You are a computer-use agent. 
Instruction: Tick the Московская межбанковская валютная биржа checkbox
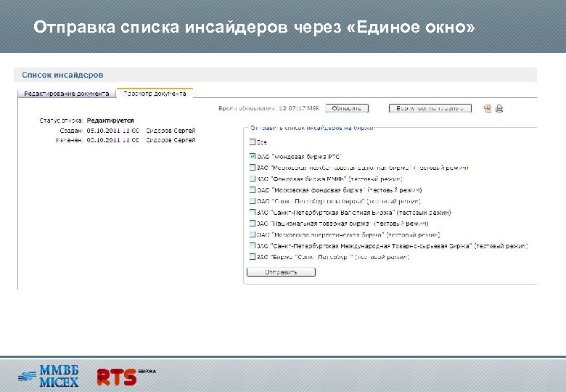(253, 168)
